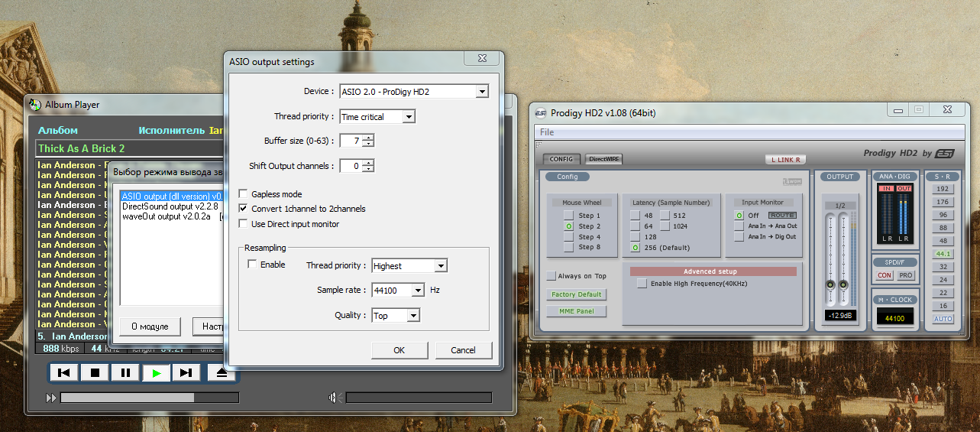Click the fast-forward arrows icon beside seek bar

point(51,398)
